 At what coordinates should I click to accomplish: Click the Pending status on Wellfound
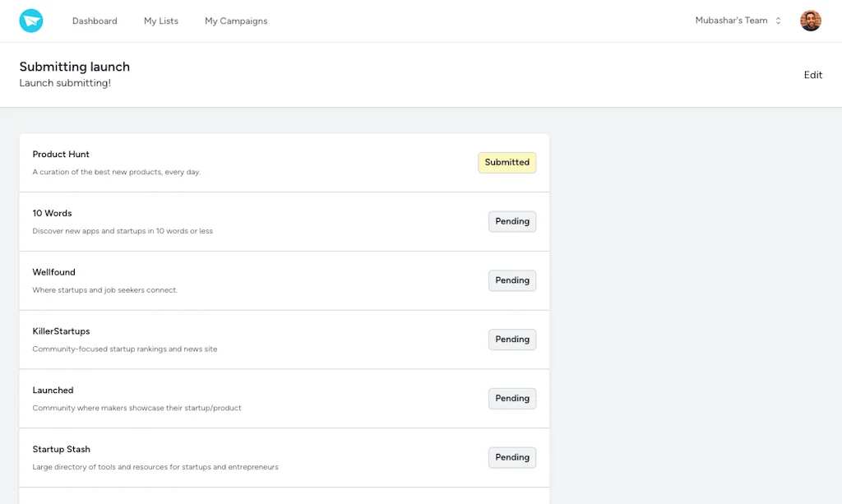click(511, 280)
